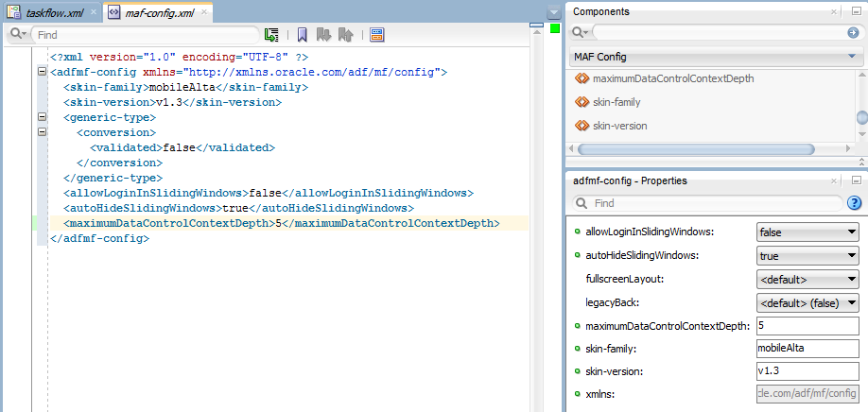Click the xml version declaration line

[179, 57]
